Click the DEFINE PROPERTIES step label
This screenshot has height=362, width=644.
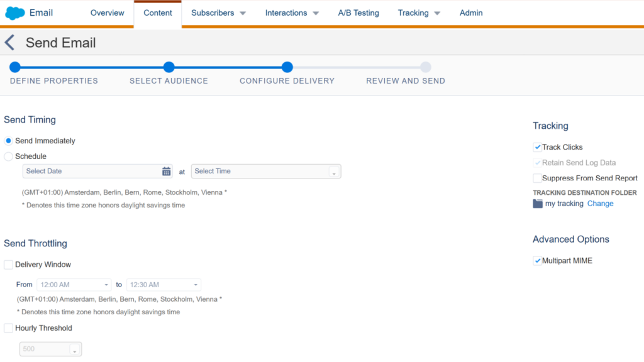coord(54,81)
